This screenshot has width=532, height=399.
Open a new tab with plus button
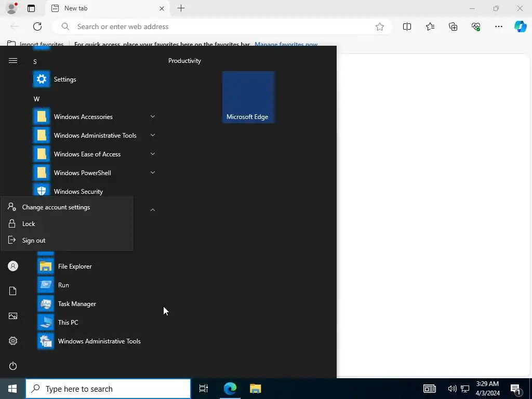(x=181, y=8)
